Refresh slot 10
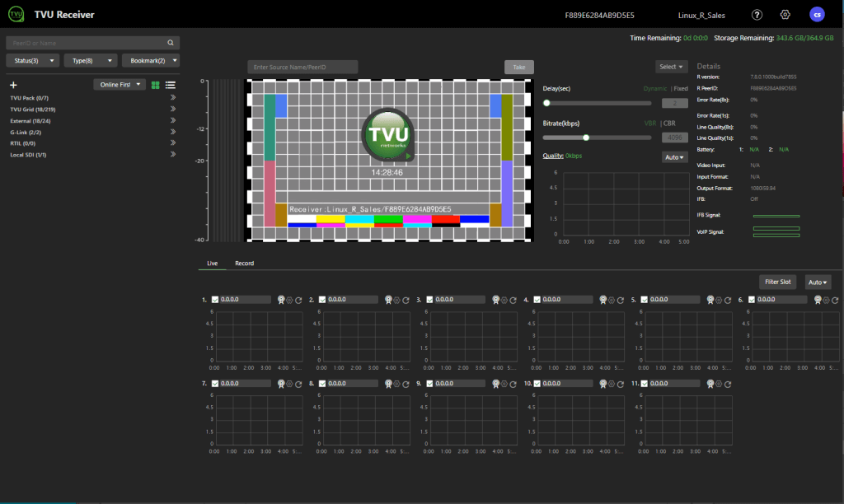 [x=620, y=384]
